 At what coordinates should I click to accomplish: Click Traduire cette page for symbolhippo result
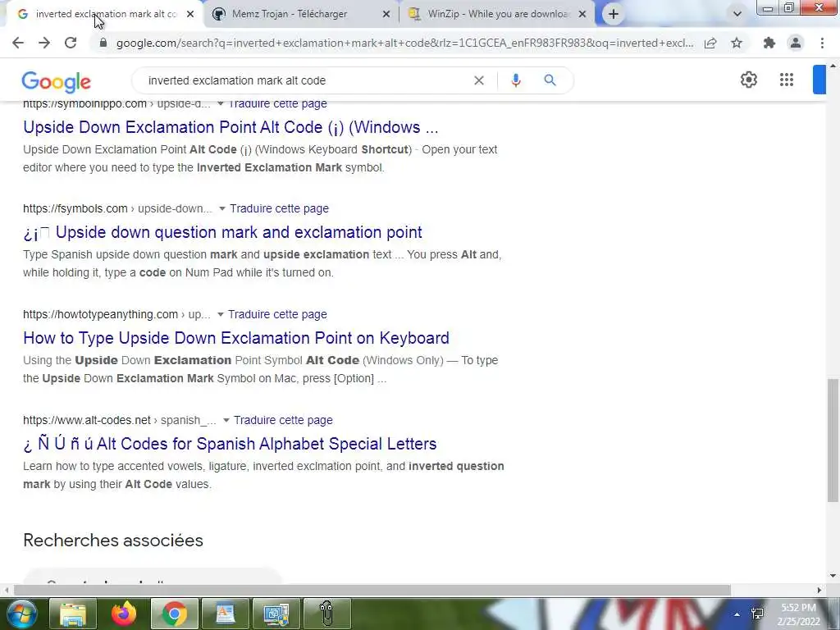pyautogui.click(x=277, y=104)
